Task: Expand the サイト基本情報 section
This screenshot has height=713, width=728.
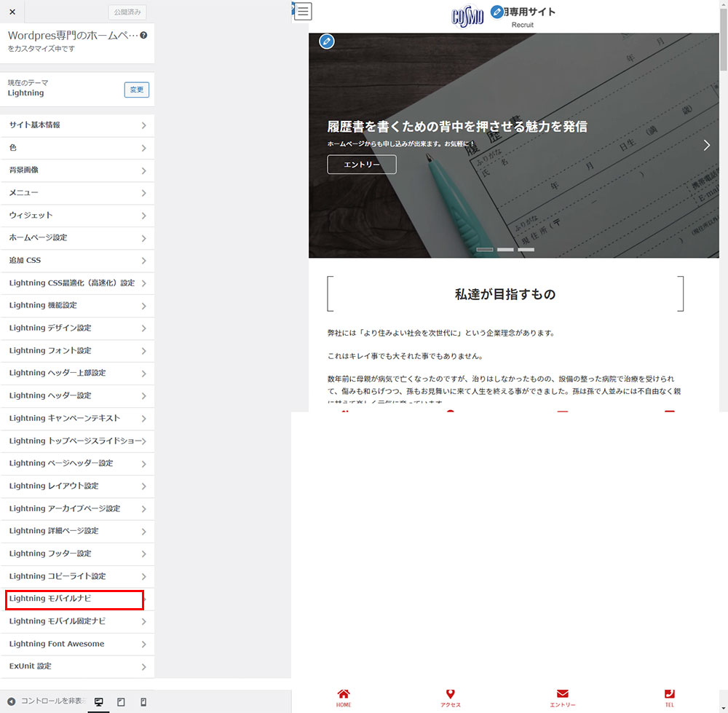Action: [x=77, y=125]
